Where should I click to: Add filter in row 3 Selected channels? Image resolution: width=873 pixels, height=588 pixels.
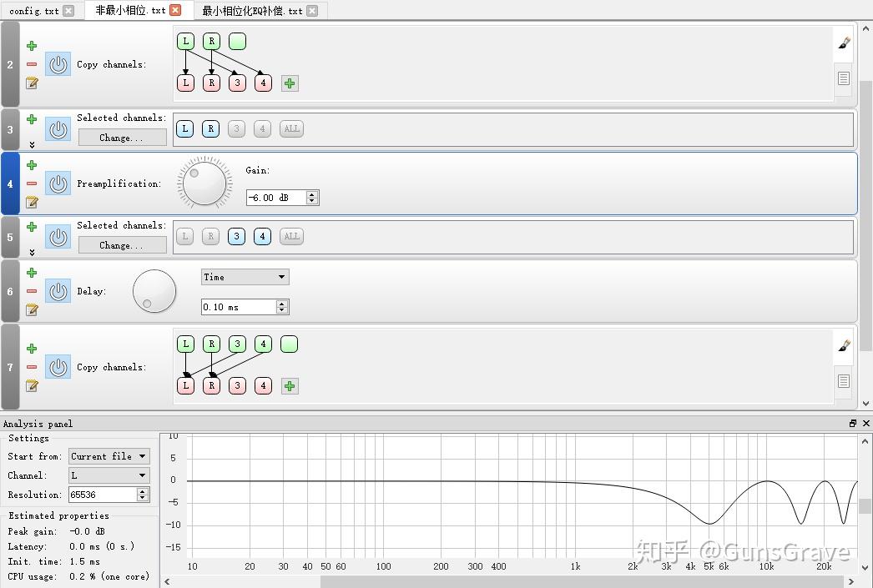[x=32, y=119]
